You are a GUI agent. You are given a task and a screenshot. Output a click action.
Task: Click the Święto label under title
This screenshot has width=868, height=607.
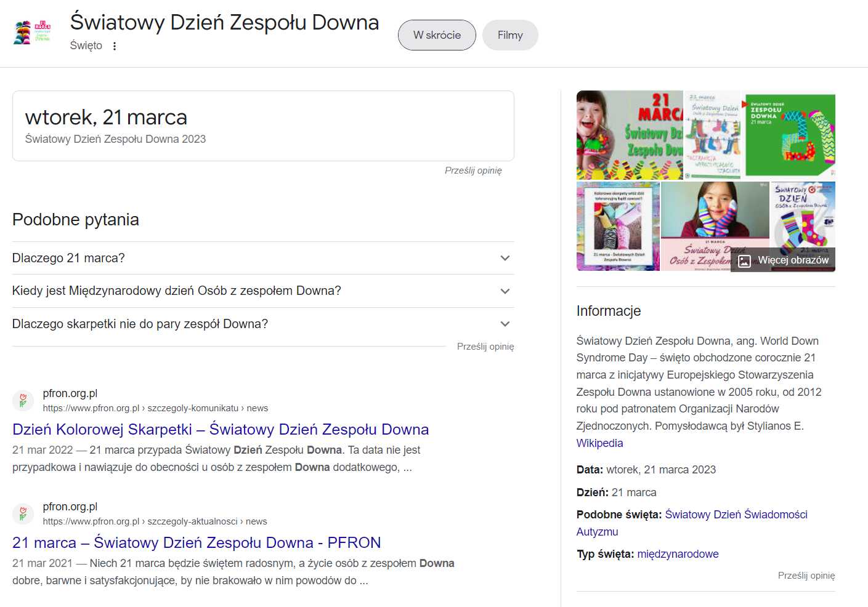(x=86, y=46)
